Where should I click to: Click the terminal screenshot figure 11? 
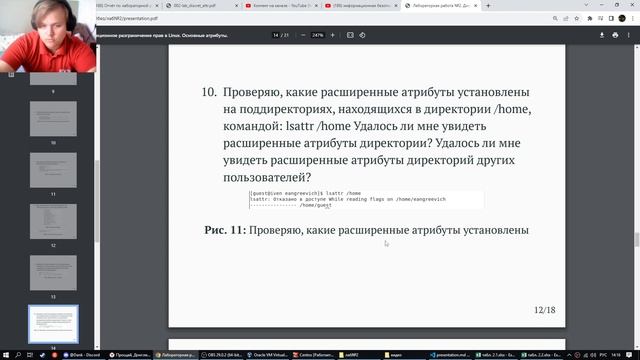point(367,200)
